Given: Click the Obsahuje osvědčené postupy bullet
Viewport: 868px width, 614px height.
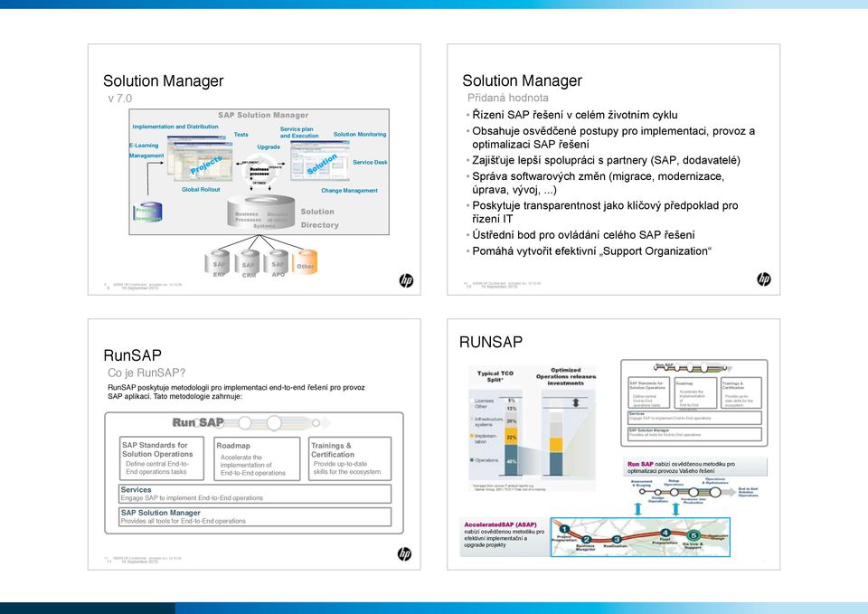Looking at the screenshot, I should click(613, 137).
